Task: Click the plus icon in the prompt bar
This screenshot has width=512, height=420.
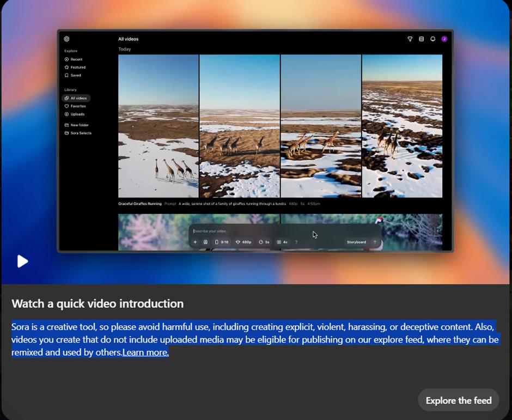Action: [x=195, y=242]
